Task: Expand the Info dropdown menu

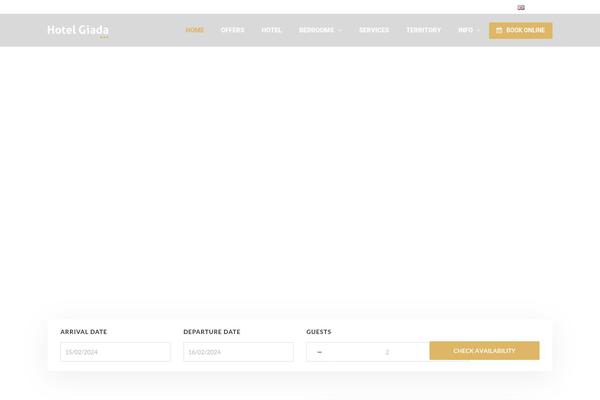Action: tap(468, 30)
